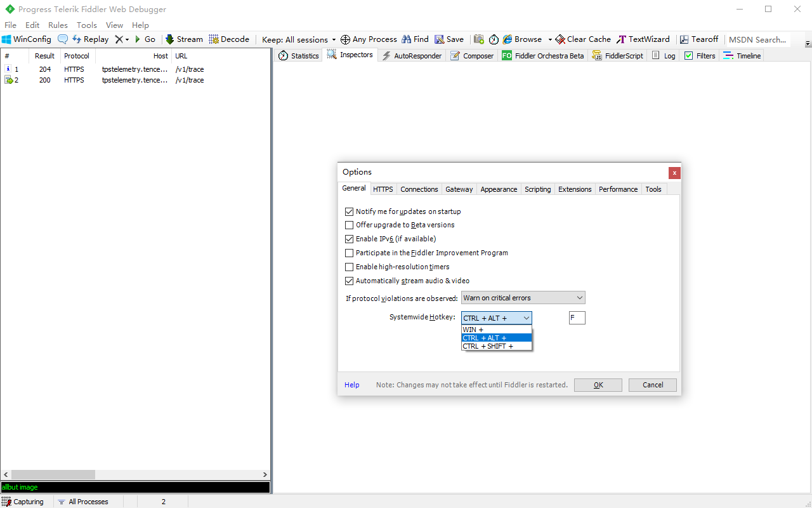Open the Tools options tab
The width and height of the screenshot is (812, 508).
[x=653, y=189]
